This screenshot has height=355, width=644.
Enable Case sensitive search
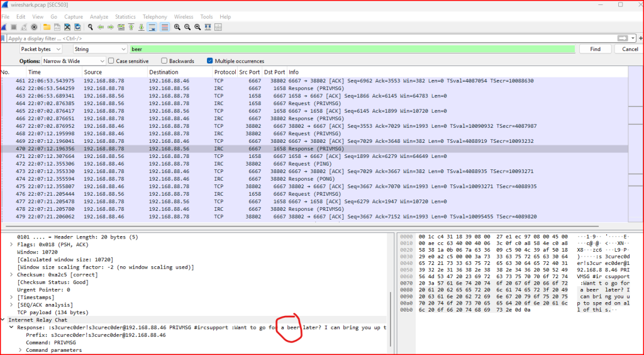[111, 61]
